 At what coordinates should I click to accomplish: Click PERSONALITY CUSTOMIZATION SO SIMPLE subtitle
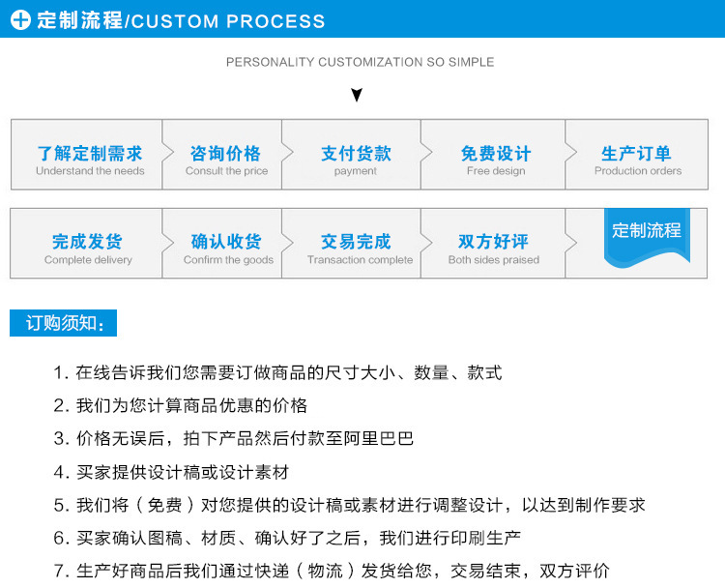360,62
